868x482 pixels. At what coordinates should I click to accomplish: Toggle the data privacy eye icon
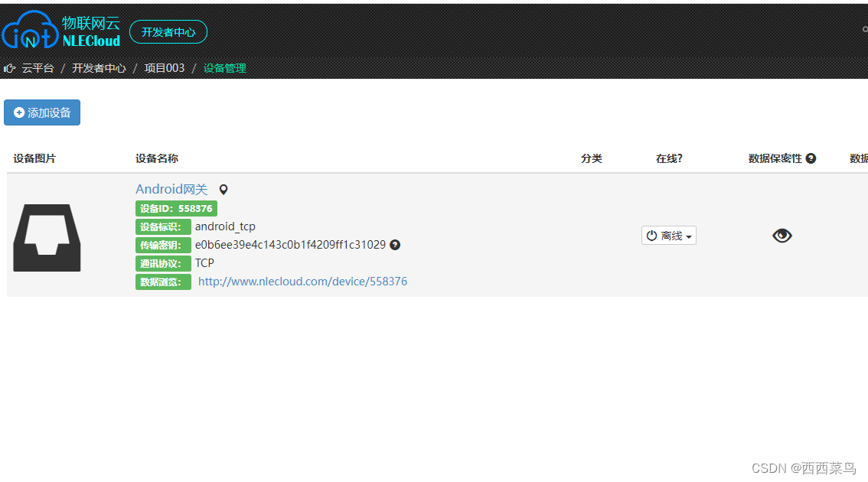(782, 236)
